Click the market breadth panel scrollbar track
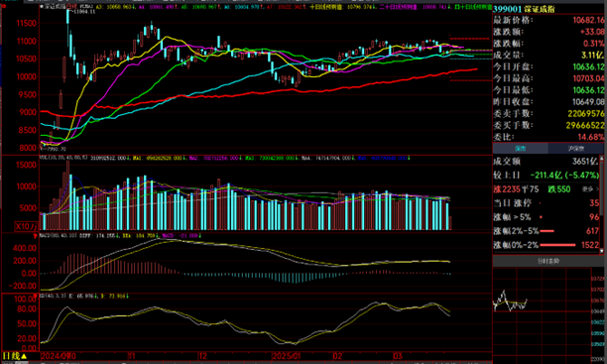607x364 pixels. tap(602, 204)
